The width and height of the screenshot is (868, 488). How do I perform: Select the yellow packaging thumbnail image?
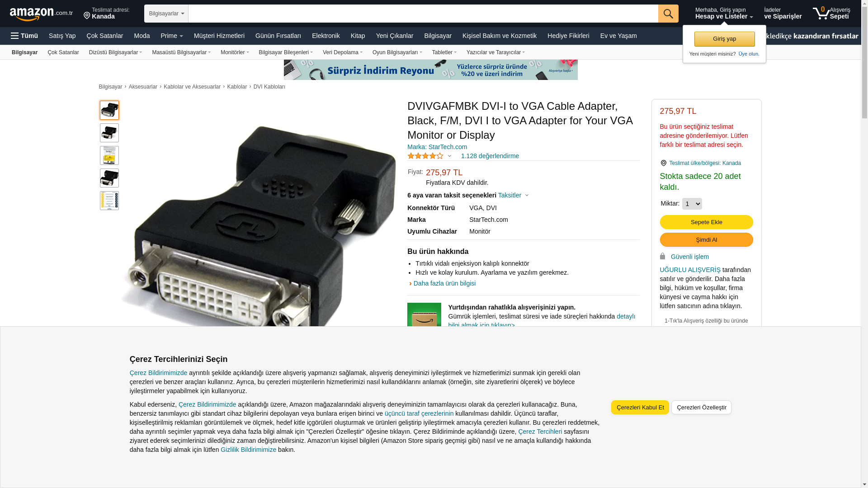click(x=109, y=155)
